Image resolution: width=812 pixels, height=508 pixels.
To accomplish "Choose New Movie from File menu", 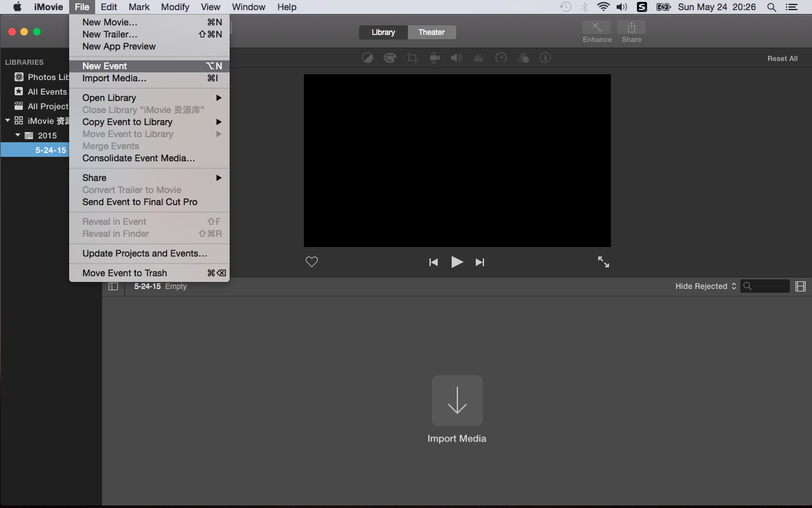I will 149,22.
